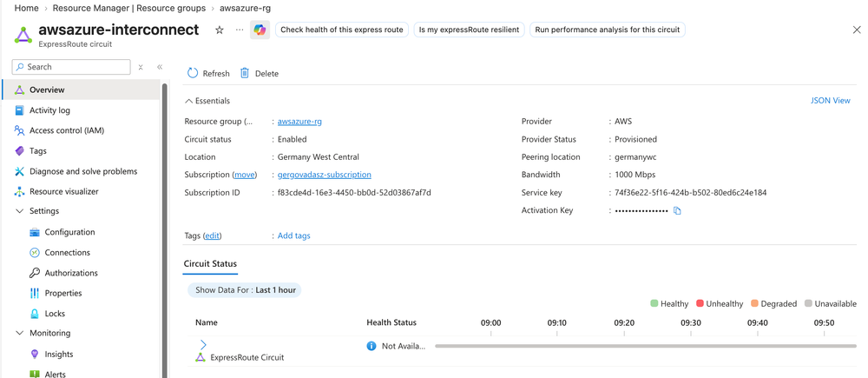Click the green Alerts icon
The image size is (868, 378).
35,375
